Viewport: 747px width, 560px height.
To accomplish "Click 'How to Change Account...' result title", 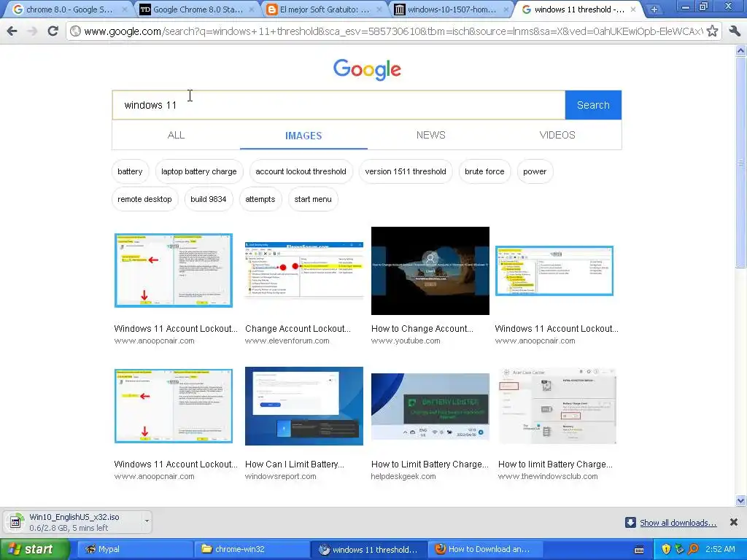I will click(x=422, y=329).
